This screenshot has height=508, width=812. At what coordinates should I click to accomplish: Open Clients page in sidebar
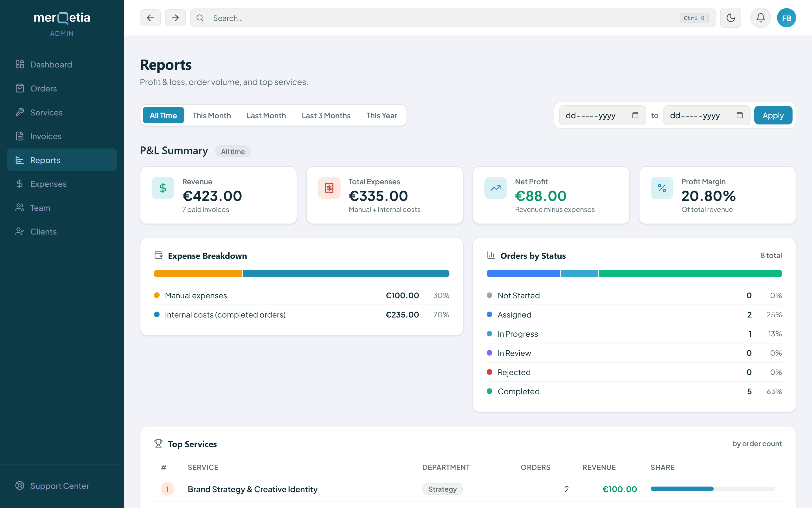[62, 231]
